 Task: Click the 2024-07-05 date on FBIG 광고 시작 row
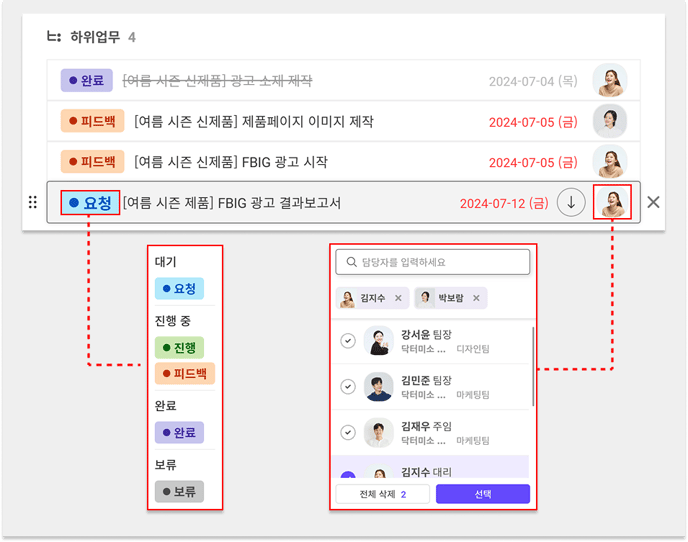[533, 162]
